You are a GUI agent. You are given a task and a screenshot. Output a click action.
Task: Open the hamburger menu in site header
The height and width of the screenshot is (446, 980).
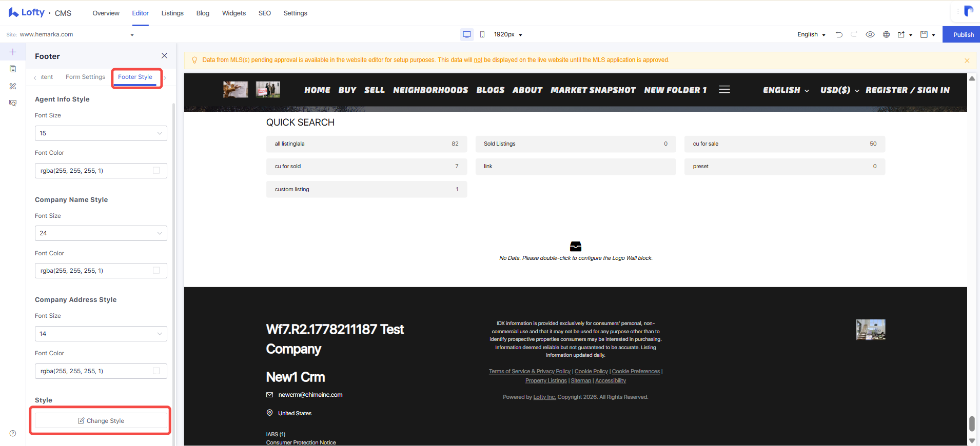(724, 90)
